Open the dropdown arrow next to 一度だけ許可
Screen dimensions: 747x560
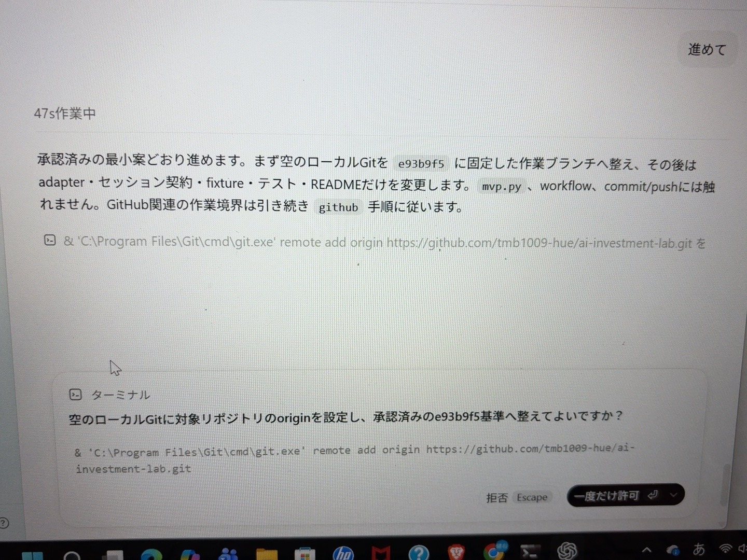[x=674, y=495]
